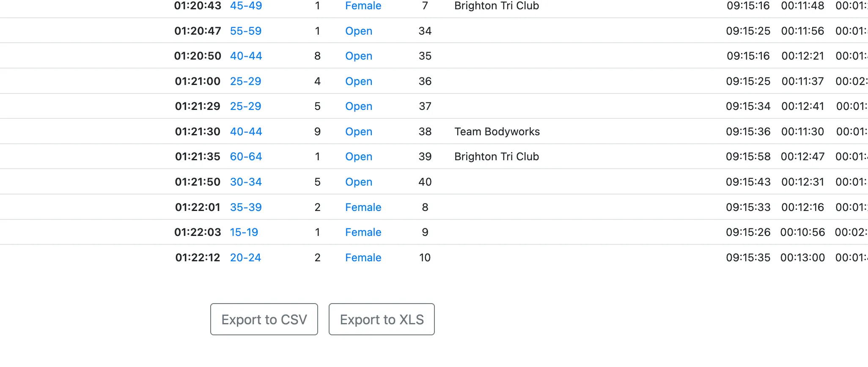Open the 60-64 age group link
This screenshot has height=367, width=868.
[x=246, y=156]
